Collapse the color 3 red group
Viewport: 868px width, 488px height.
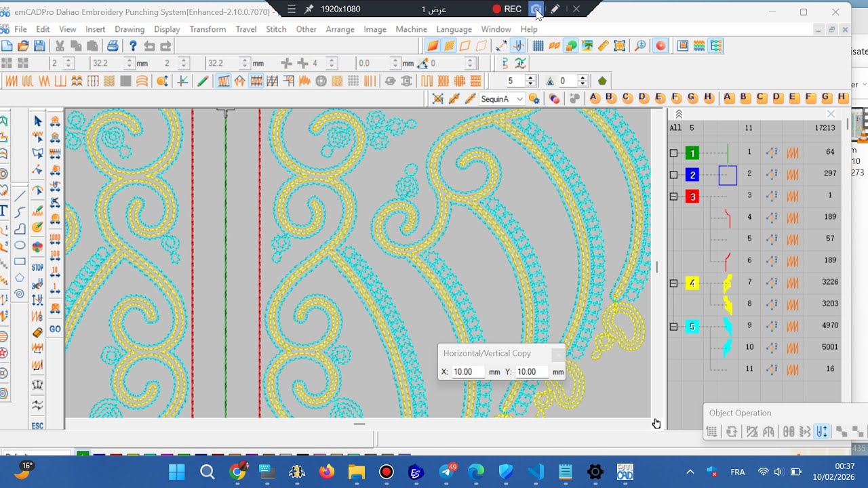tap(673, 197)
